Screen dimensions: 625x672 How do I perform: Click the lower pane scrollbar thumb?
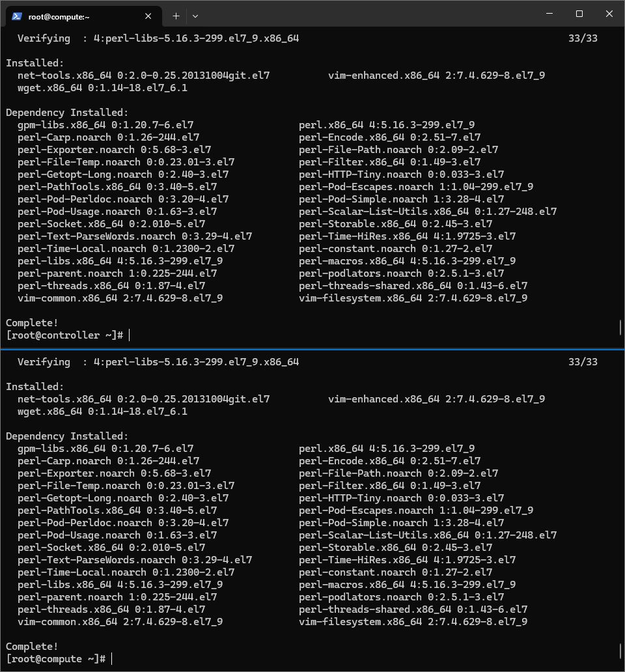coord(620,651)
